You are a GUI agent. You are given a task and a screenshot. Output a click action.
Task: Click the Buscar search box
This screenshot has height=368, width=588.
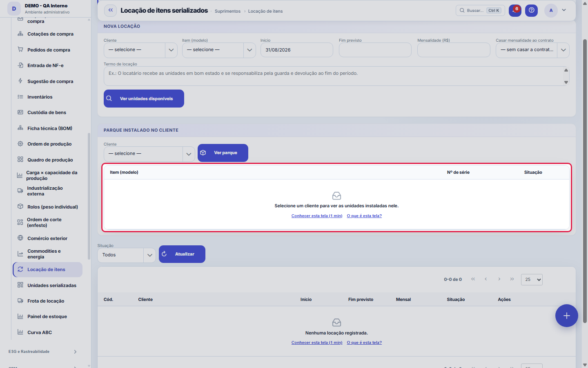(480, 10)
